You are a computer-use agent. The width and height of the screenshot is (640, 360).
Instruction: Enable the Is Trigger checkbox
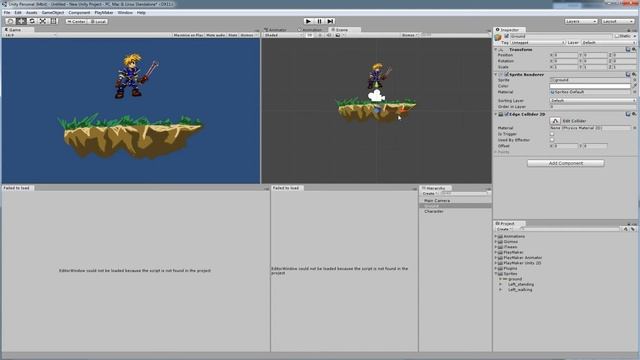552,134
